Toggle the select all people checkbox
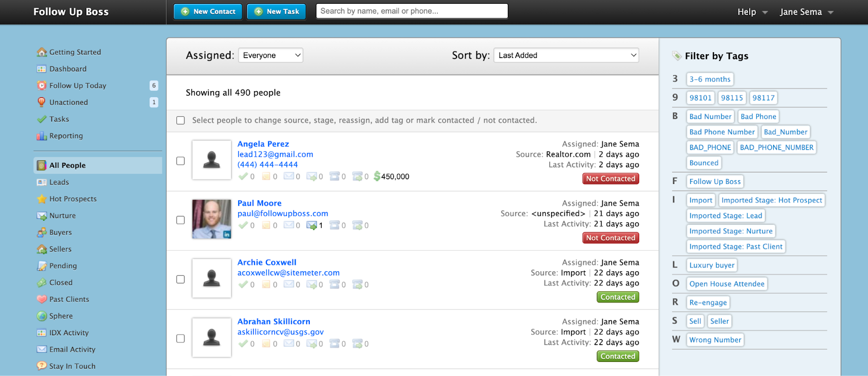 [181, 120]
